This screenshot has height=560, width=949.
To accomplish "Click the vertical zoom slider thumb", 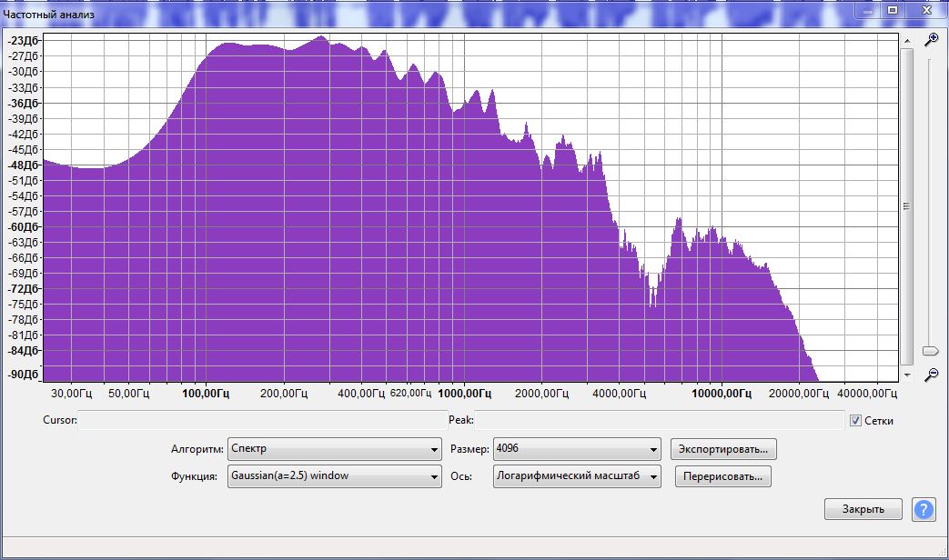I will tap(930, 351).
